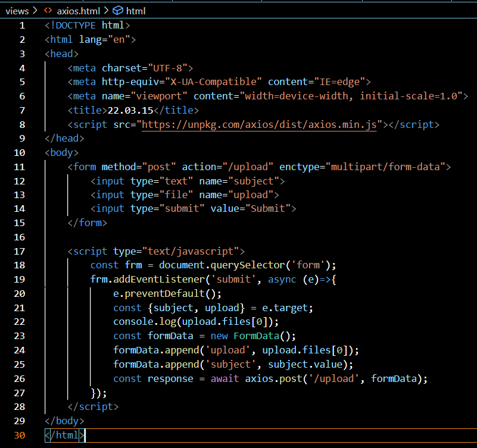The height and width of the screenshot is (448, 477).
Task: Click the type="file" attribute
Action: click(x=161, y=195)
